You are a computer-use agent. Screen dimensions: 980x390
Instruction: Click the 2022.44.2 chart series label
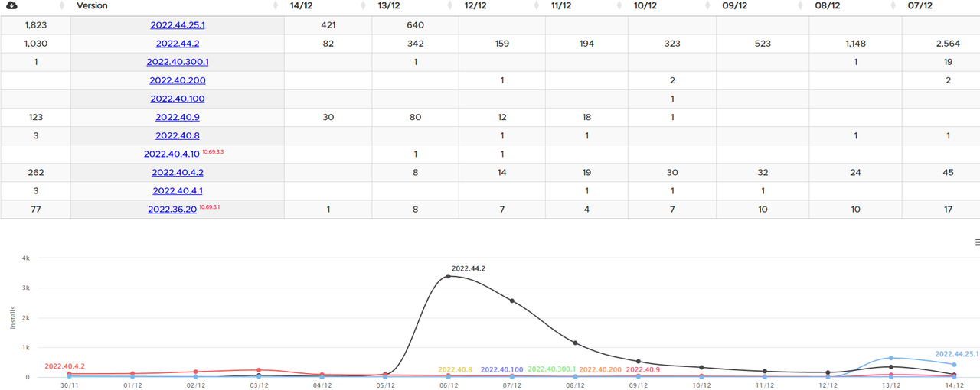[469, 269]
